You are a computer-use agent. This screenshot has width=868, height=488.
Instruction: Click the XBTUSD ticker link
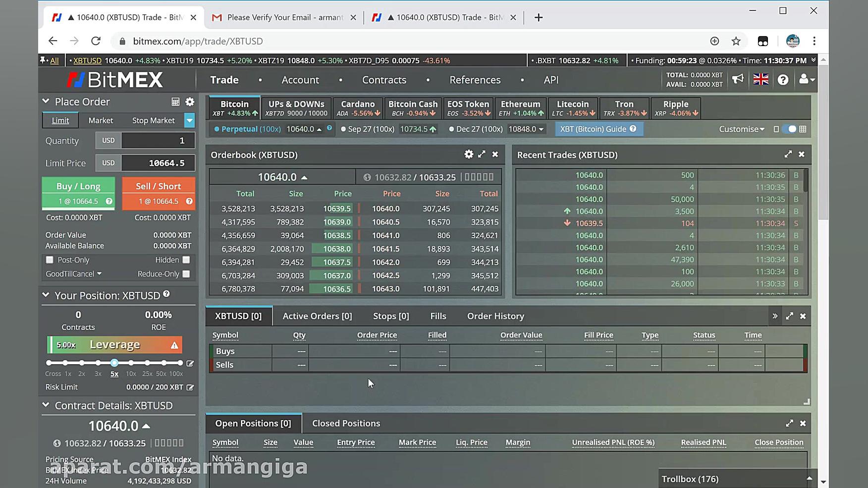click(87, 60)
